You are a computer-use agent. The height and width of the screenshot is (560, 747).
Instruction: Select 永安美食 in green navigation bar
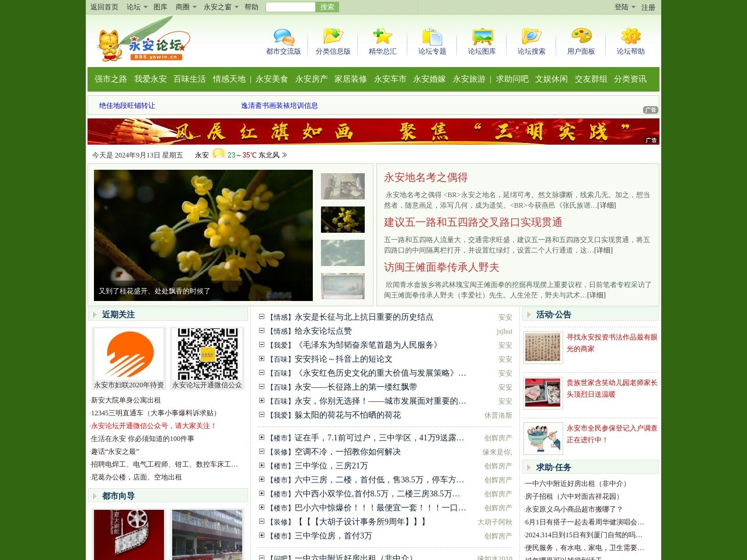[271, 79]
